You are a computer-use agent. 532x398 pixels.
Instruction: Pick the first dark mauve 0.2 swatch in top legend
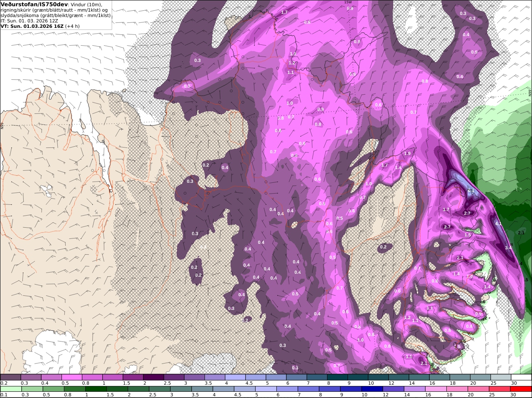pyautogui.click(x=10, y=377)
